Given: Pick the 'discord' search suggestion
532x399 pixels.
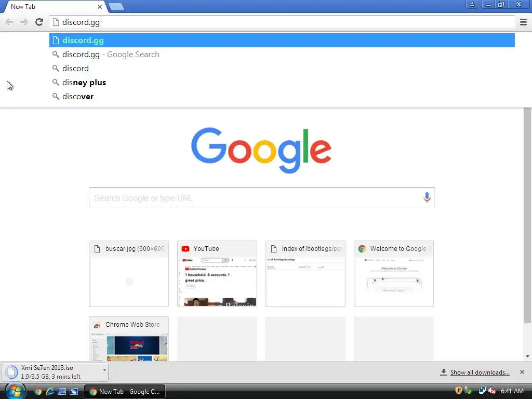Looking at the screenshot, I should 282,69.
